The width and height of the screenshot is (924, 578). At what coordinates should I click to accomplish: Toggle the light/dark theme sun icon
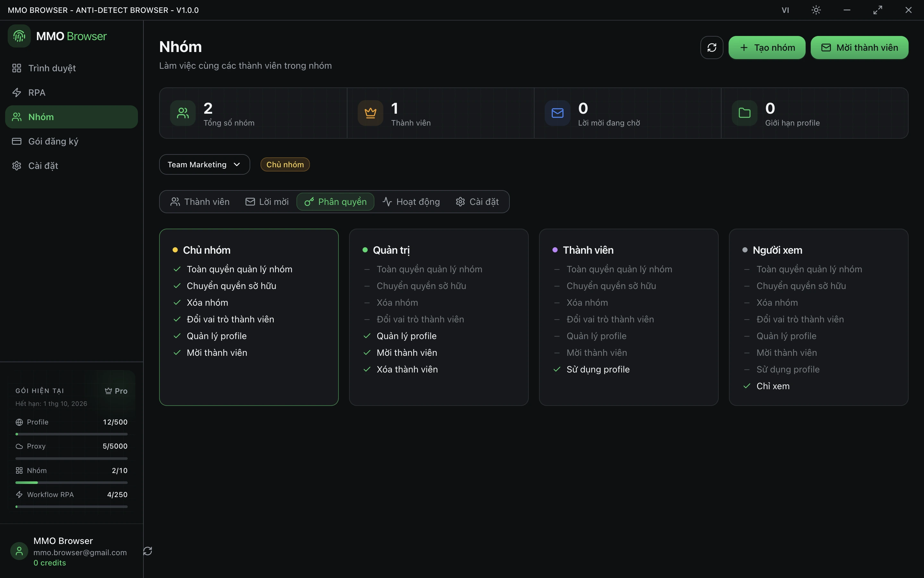[x=816, y=10]
